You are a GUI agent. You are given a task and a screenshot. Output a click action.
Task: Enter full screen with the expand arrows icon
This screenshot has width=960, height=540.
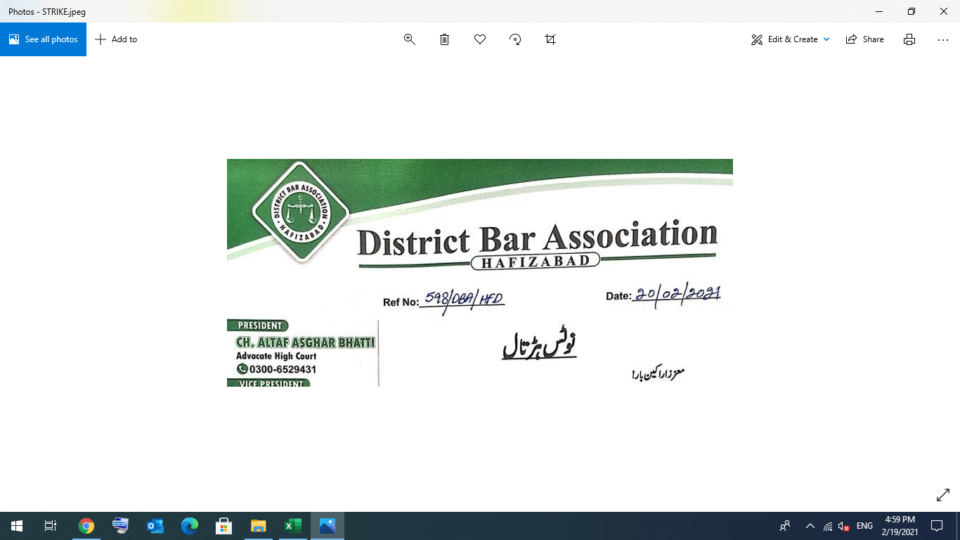click(943, 495)
